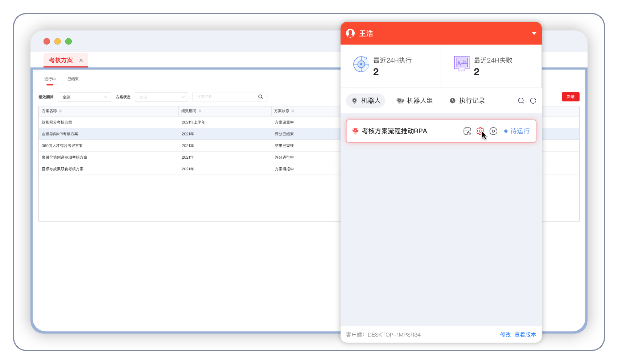
Task: Expand the user dropdown arrow in header
Action: tap(534, 33)
